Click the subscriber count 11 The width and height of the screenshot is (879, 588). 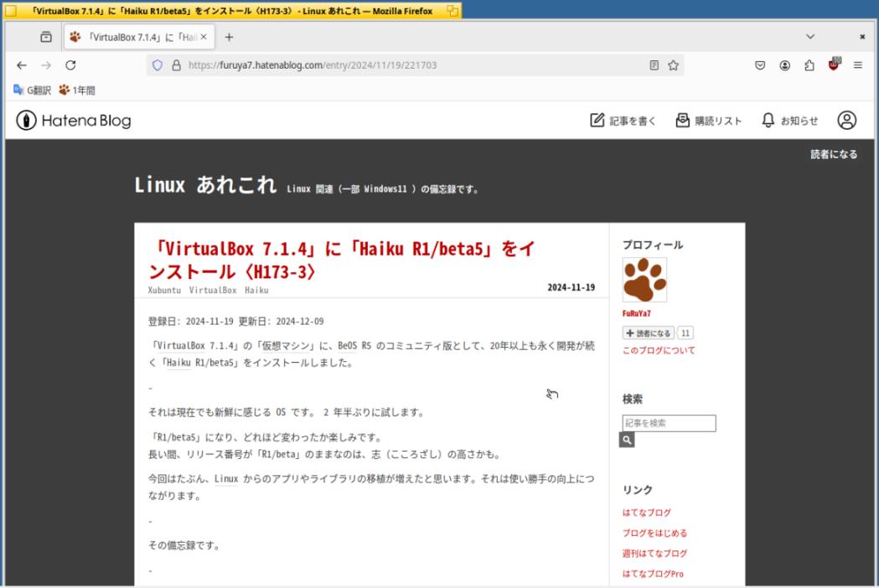pyautogui.click(x=685, y=333)
